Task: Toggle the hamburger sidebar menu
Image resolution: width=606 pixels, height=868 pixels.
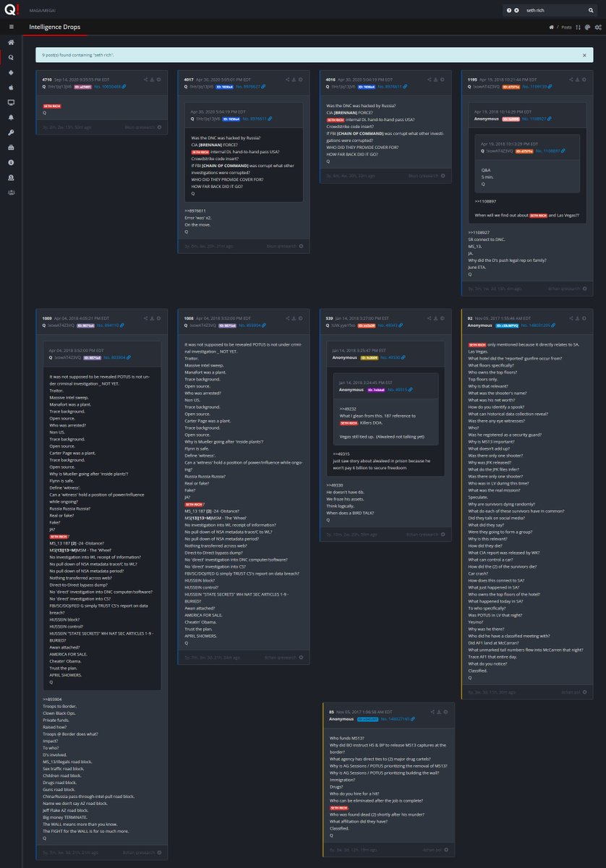Action: pyautogui.click(x=11, y=27)
